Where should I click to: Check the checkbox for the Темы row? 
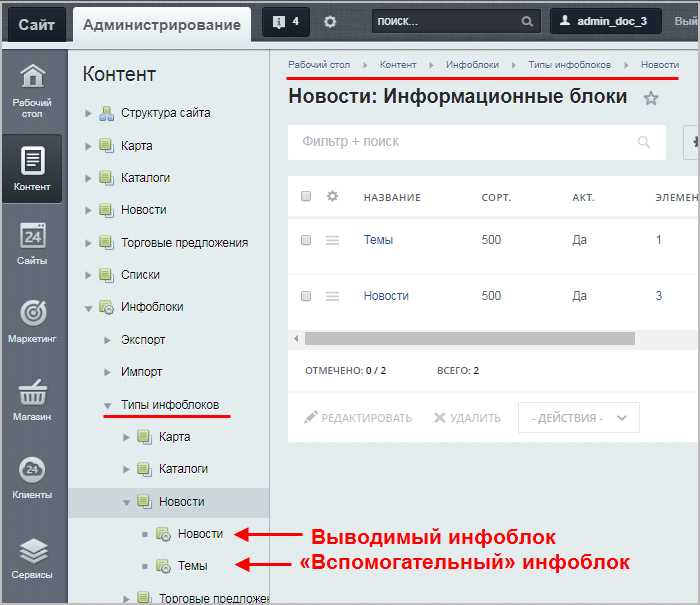[x=306, y=240]
